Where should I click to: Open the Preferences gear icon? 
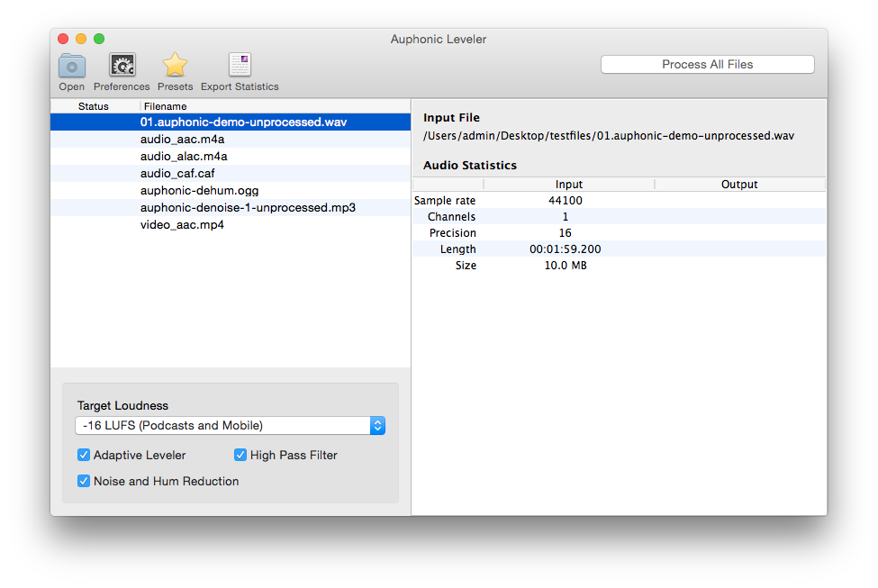122,66
